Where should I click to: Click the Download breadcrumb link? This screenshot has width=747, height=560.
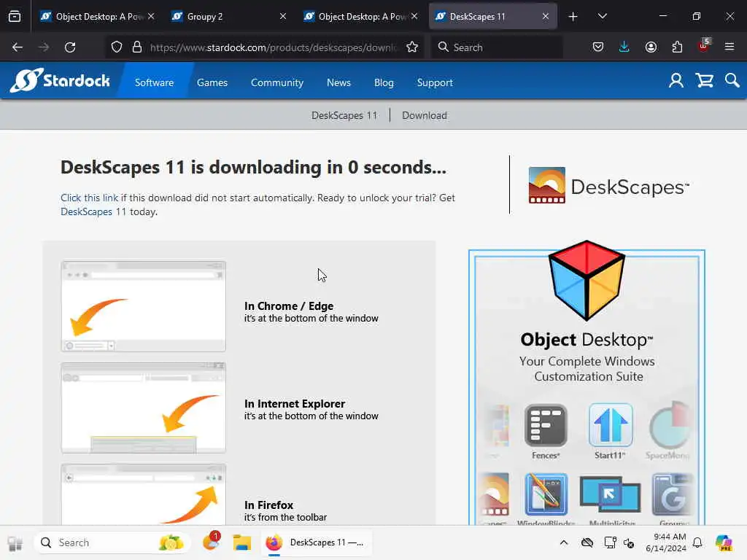[425, 115]
